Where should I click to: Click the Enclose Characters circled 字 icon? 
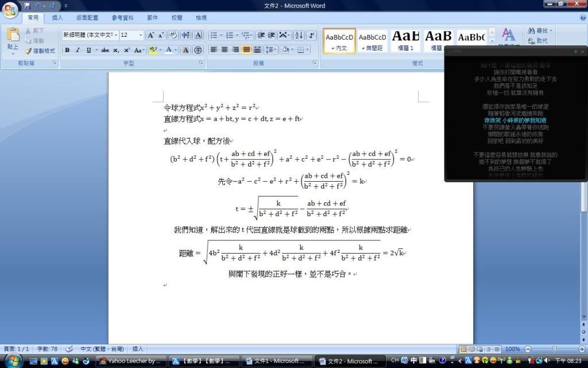198,50
